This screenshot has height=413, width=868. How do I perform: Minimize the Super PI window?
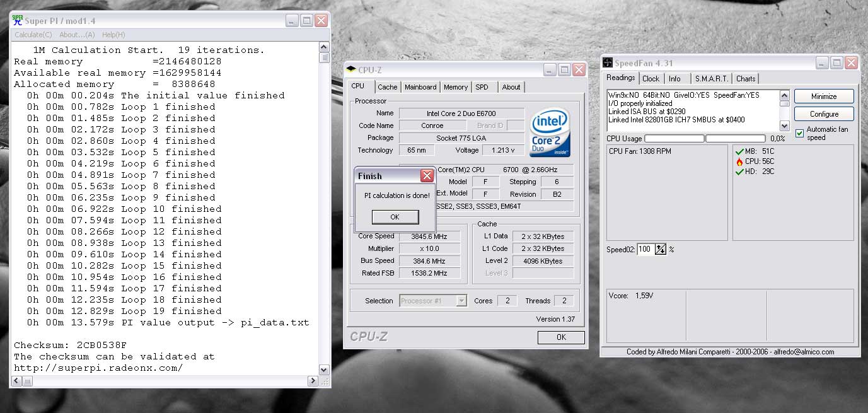(x=292, y=20)
